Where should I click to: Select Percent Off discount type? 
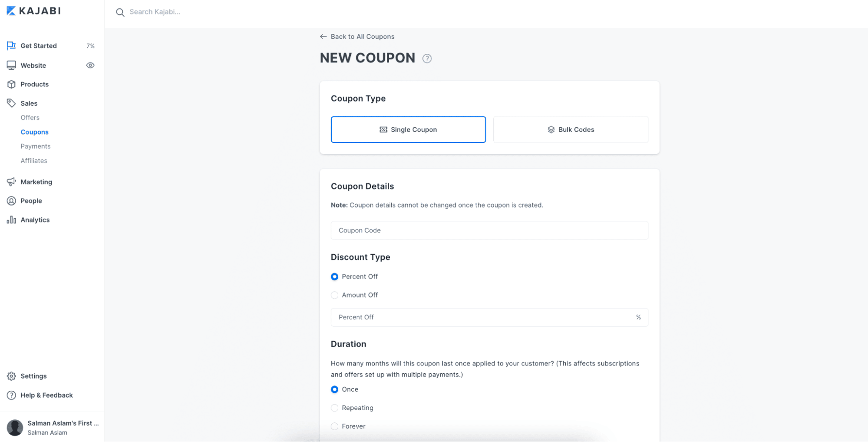pos(334,276)
